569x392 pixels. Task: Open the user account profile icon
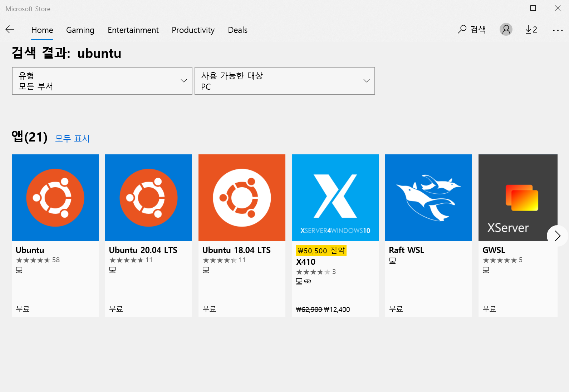pos(506,29)
